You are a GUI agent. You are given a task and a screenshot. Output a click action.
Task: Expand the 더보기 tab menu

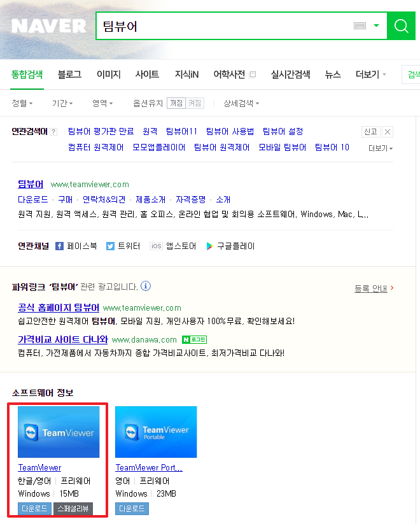point(370,74)
